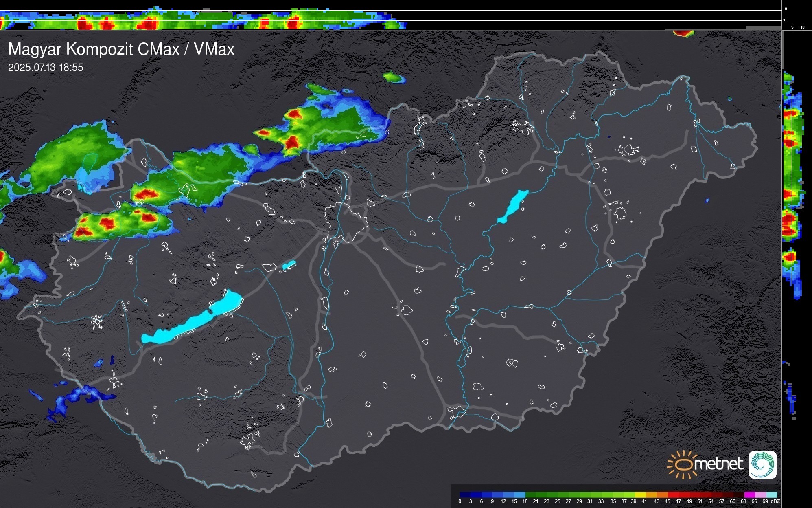The image size is (812, 508).
Task: Click the Magyar Kompozit CMax / VMax title
Action: click(x=121, y=49)
